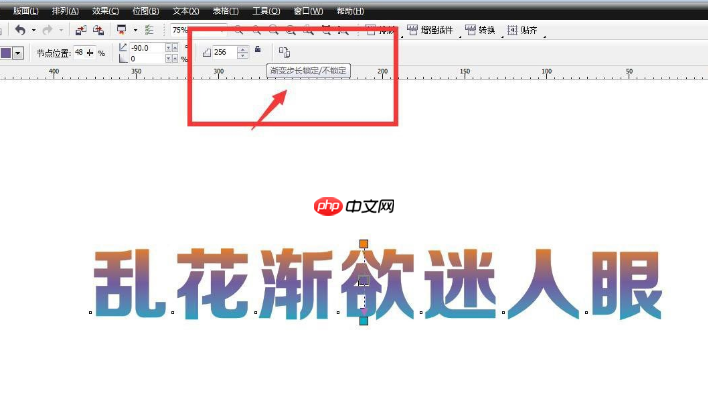Click the purple node color swatch
The image size is (708, 413).
[6, 53]
